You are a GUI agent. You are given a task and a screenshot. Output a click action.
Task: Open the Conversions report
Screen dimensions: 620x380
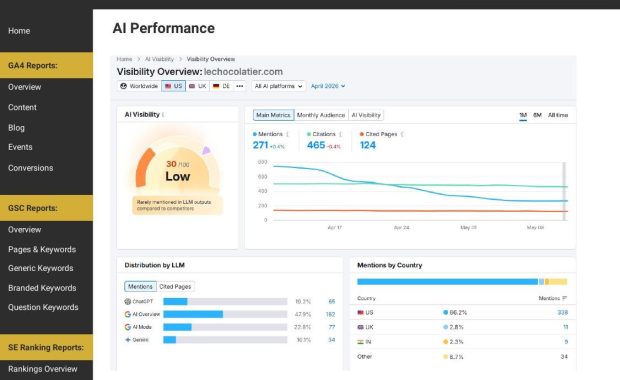click(30, 168)
